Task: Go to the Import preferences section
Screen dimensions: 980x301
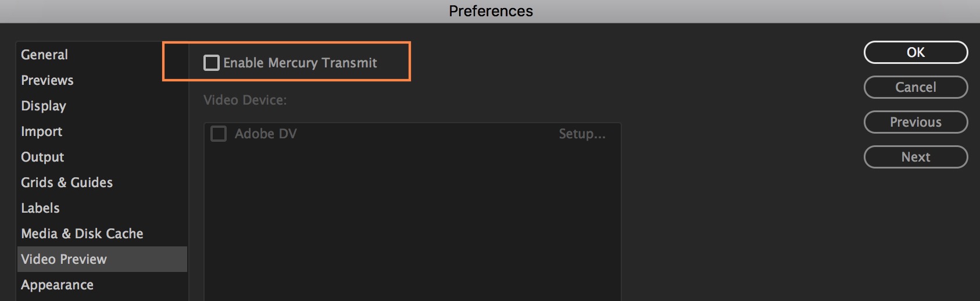Action: tap(41, 131)
